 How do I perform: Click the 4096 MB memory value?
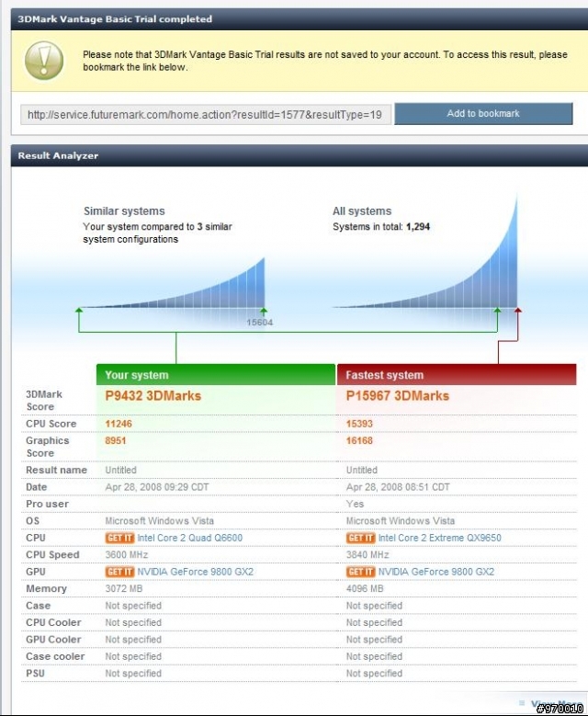[x=365, y=588]
